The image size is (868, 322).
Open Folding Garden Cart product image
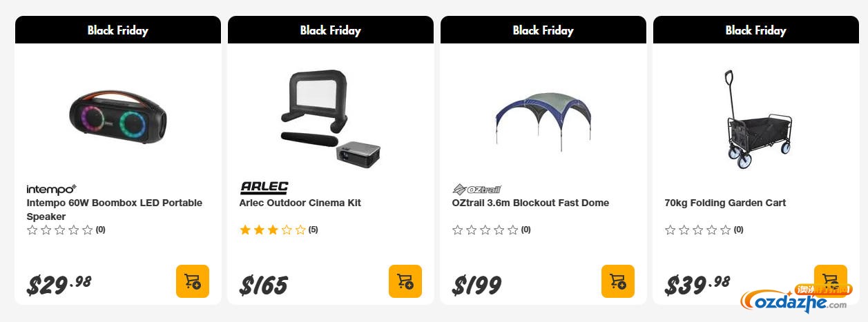(x=755, y=119)
